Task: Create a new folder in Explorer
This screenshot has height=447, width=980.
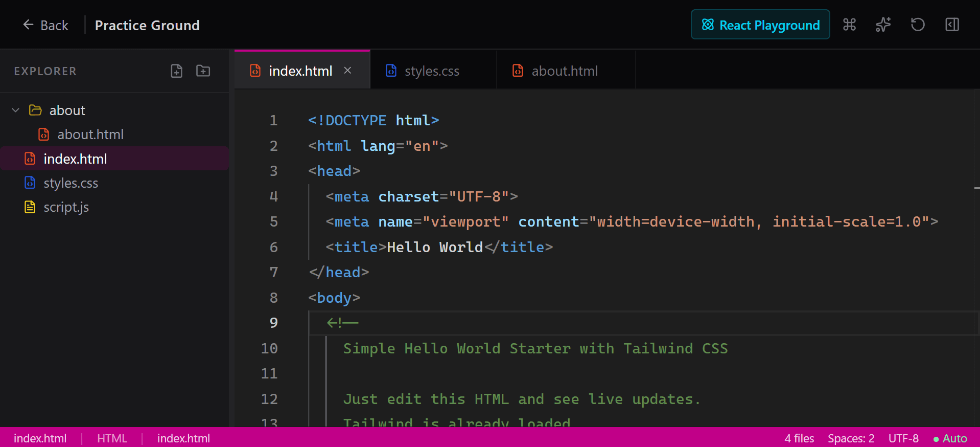Action: (203, 71)
